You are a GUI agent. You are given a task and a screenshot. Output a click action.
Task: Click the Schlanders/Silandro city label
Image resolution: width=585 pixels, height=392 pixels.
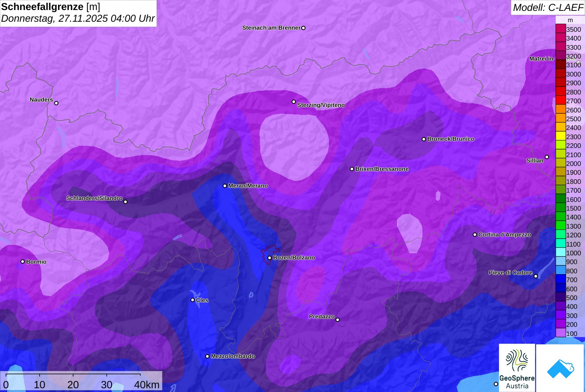[x=94, y=199]
